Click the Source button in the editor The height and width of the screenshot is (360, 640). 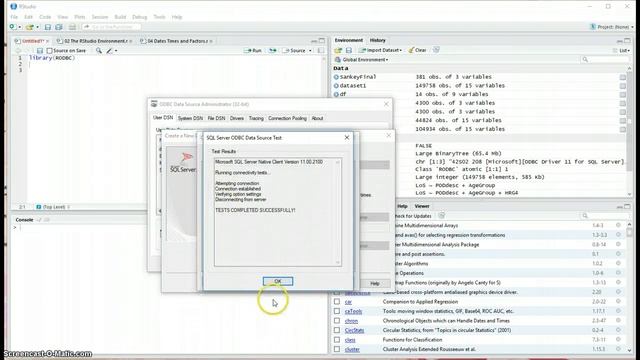[294, 51]
